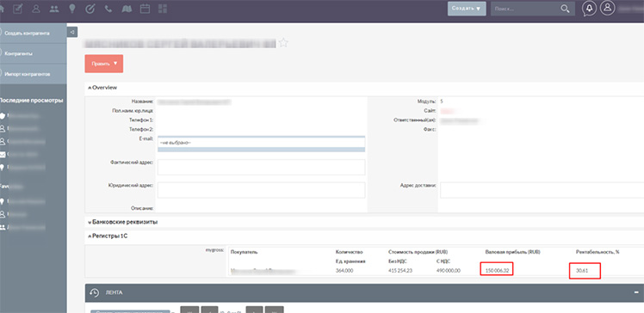This screenshot has height=313, width=644.
Task: Collapse the Overview panel
Action: tap(102, 88)
